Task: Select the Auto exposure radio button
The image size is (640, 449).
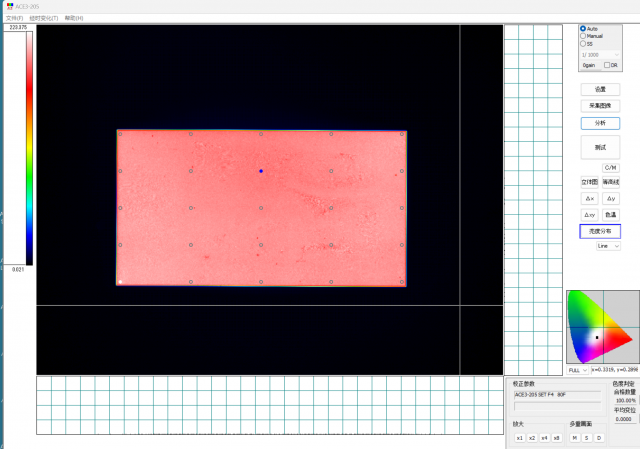Action: (584, 29)
